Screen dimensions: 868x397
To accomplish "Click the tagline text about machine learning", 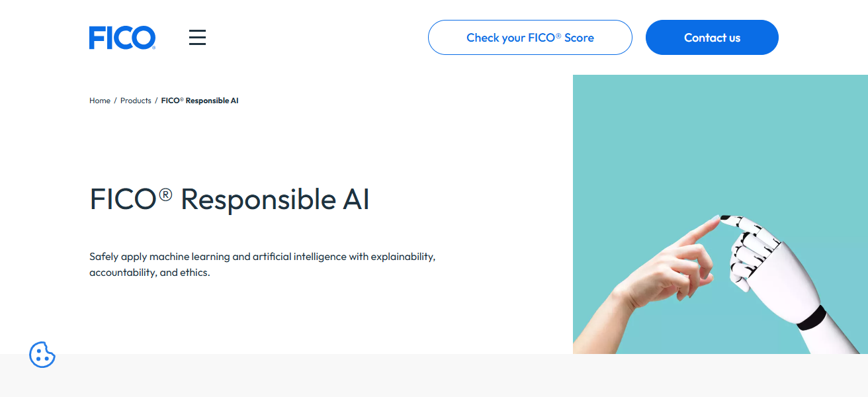I will [x=263, y=263].
